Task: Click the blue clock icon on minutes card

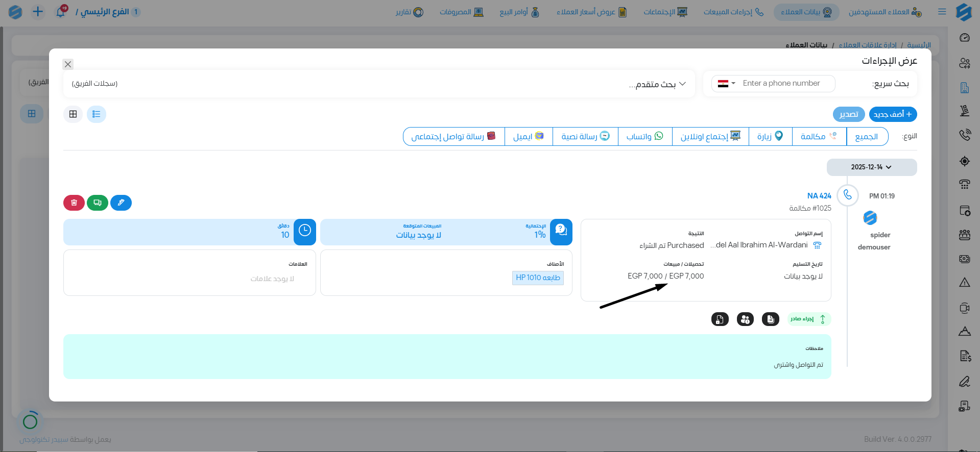Action: pos(305,231)
